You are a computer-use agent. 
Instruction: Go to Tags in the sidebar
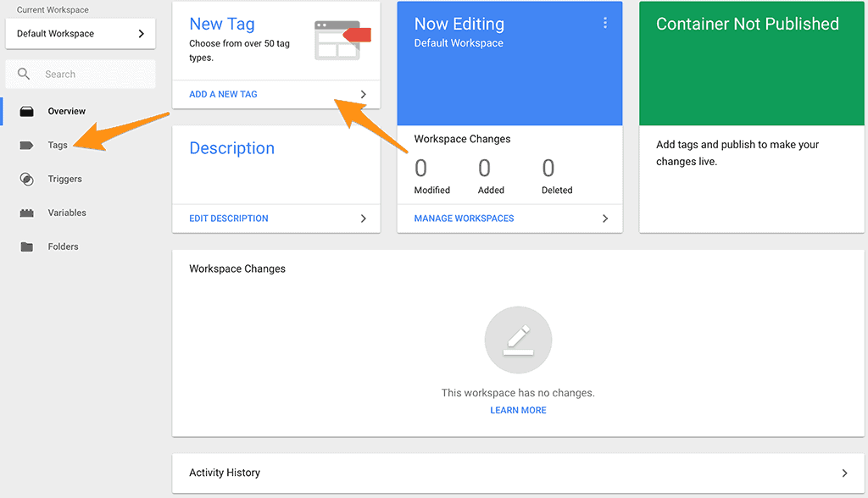coord(58,145)
